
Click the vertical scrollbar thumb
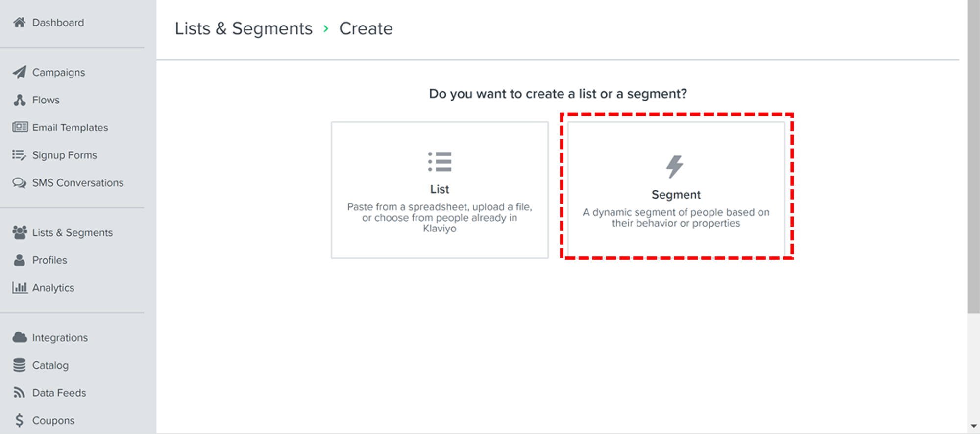click(x=973, y=157)
